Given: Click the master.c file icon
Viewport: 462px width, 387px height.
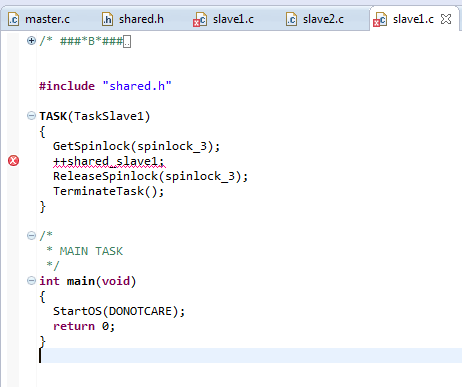Looking at the screenshot, I should tap(13, 19).
